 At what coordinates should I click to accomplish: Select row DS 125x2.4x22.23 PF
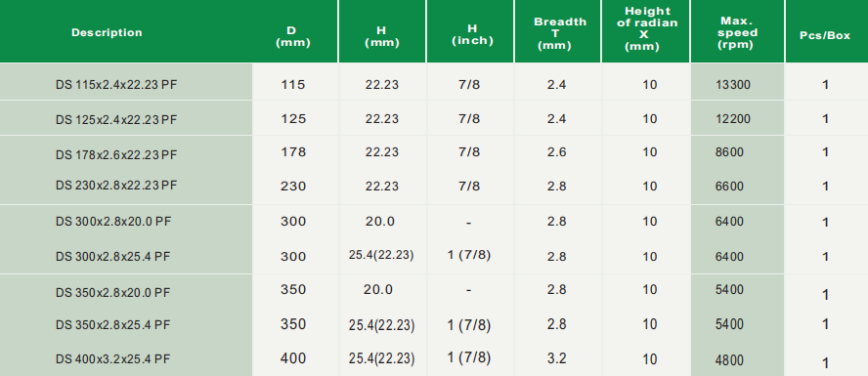click(434, 118)
